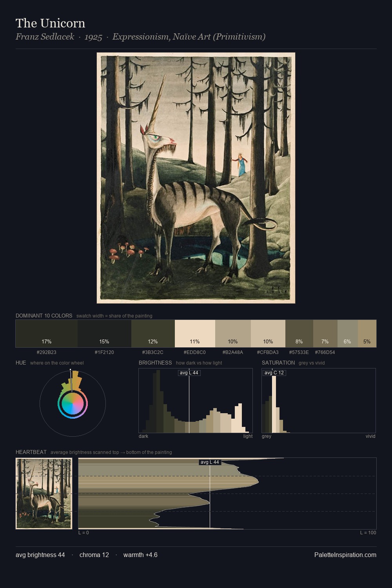Click hex code #292B23 label
This screenshot has height=588, width=392.
47,352
